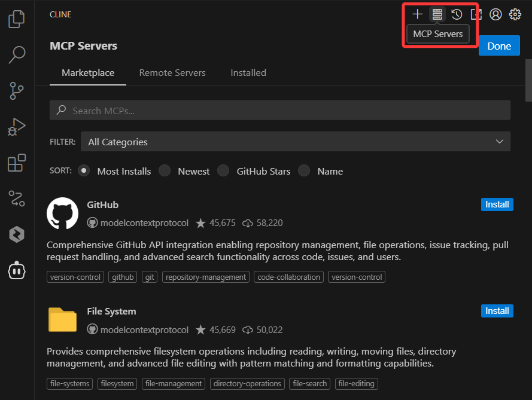
Task: Click the file-management tag
Action: coord(174,384)
